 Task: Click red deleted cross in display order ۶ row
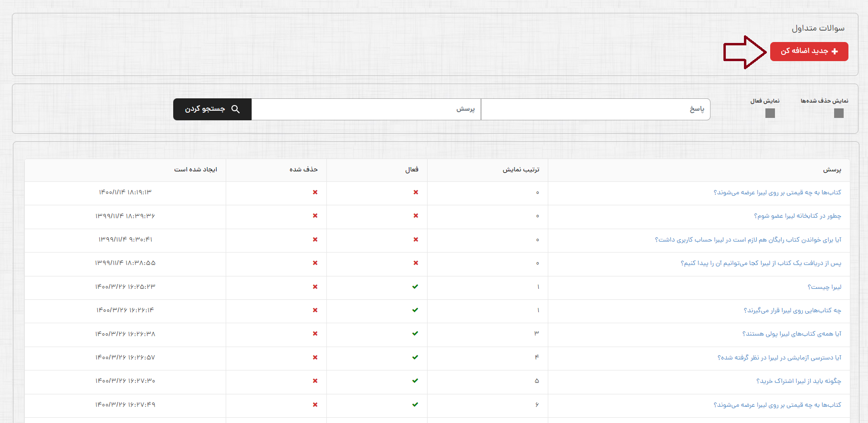click(315, 405)
